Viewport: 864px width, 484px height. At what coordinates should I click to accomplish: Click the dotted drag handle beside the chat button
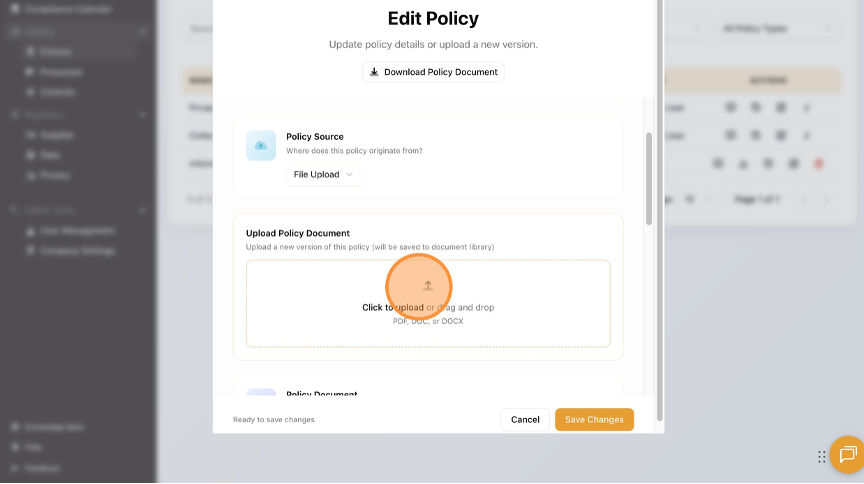(822, 457)
